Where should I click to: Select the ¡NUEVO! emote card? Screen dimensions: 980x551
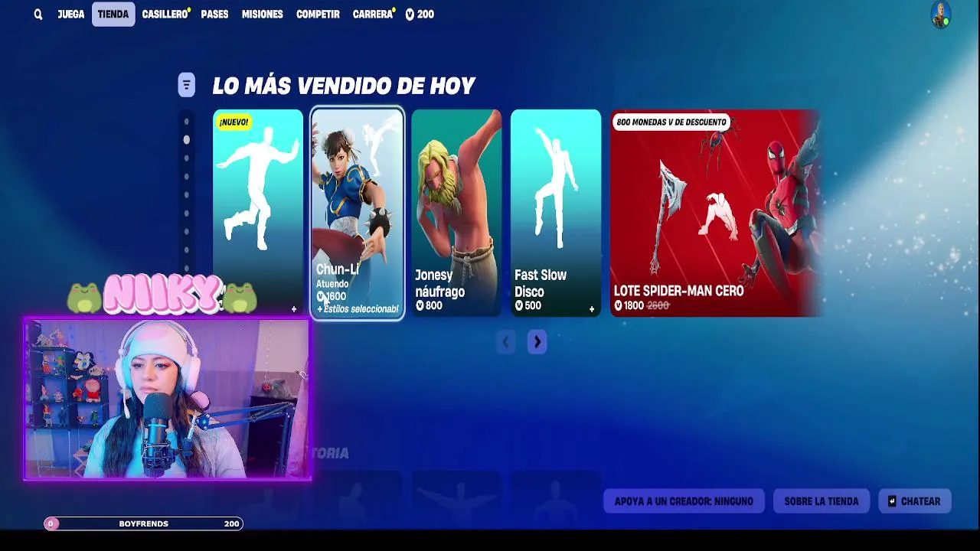[x=258, y=213]
